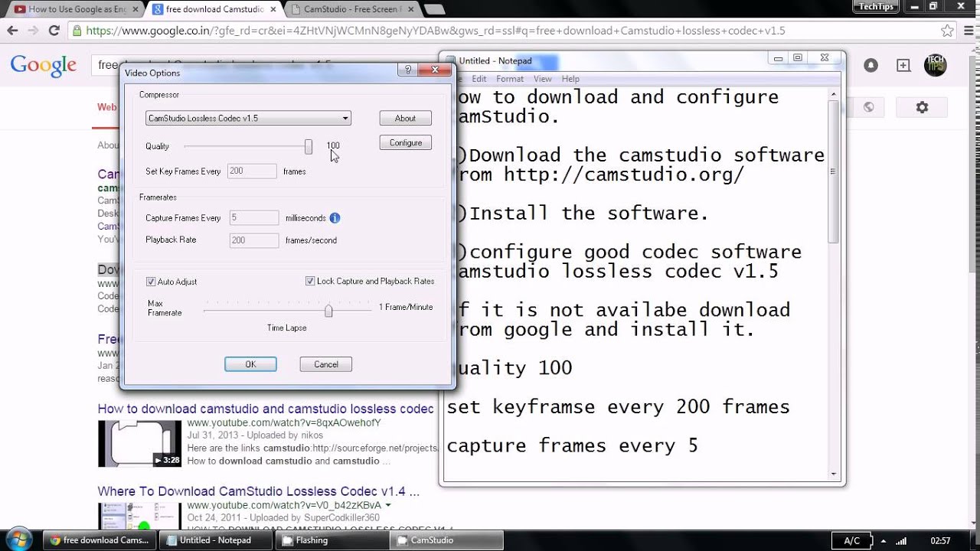This screenshot has width=980, height=551.
Task: Open the Flashing taskbar button
Action: pos(331,540)
